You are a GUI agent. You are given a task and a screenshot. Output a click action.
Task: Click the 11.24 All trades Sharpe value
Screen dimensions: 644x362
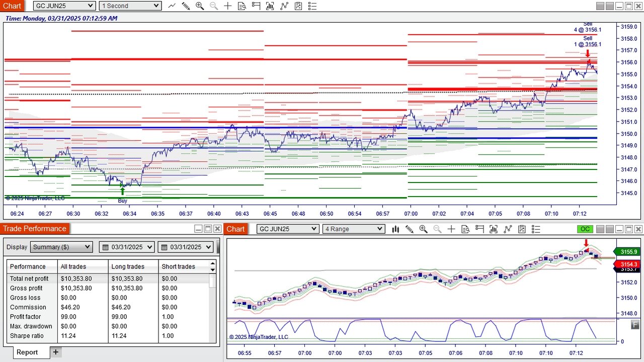point(68,336)
